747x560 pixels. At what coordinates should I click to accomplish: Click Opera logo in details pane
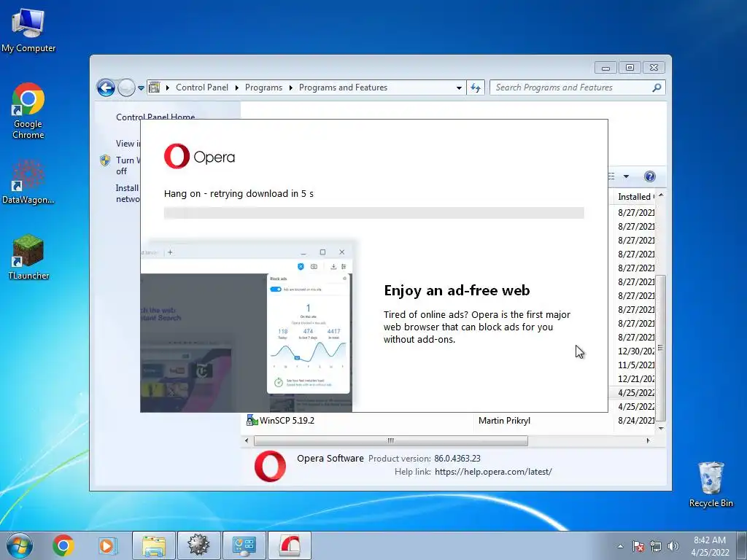click(270, 466)
